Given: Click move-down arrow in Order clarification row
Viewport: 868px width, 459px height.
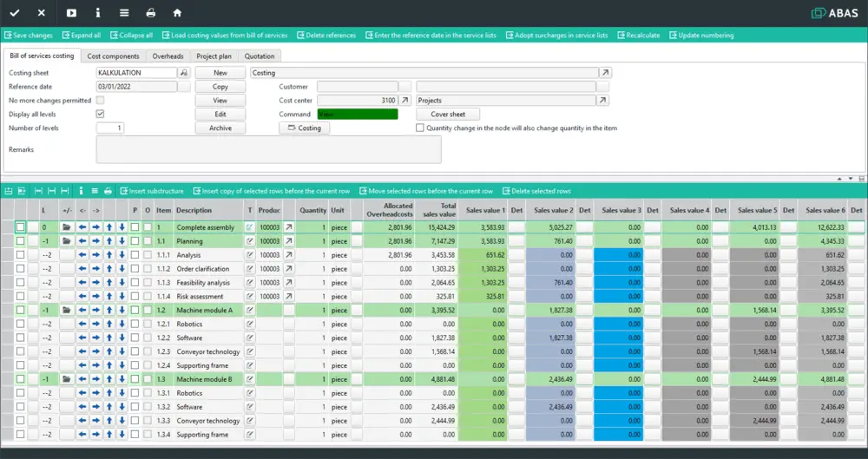Looking at the screenshot, I should (122, 269).
